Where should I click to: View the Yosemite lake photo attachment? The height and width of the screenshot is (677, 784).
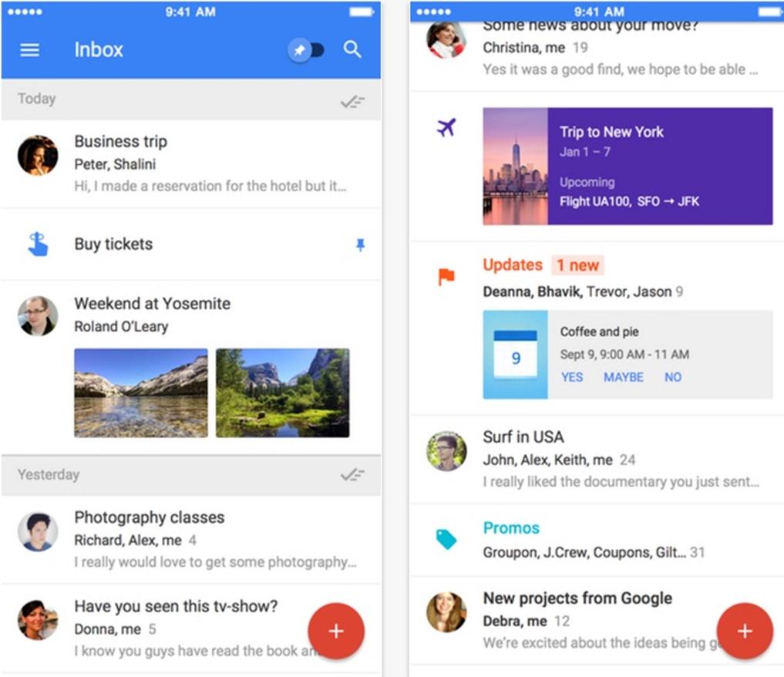pyautogui.click(x=140, y=392)
